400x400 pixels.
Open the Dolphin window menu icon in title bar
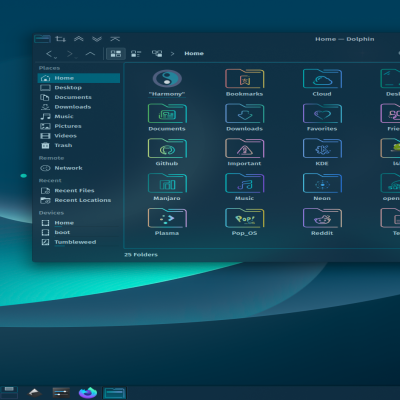click(42, 39)
